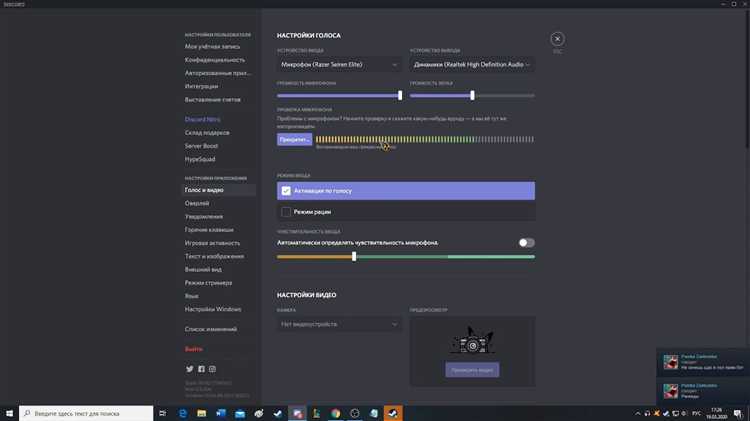Open Microsoft Edge from the taskbar
Image resolution: width=750 pixels, height=421 pixels.
183,413
